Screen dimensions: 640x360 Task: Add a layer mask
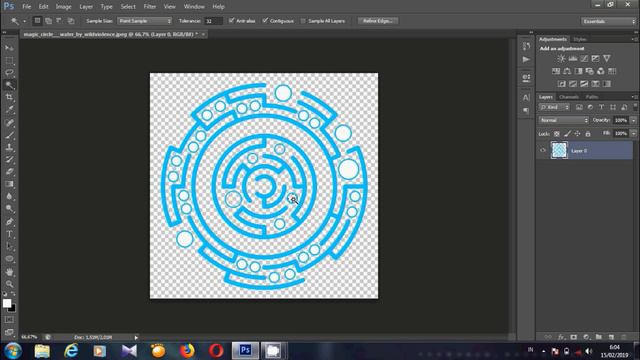[573, 337]
